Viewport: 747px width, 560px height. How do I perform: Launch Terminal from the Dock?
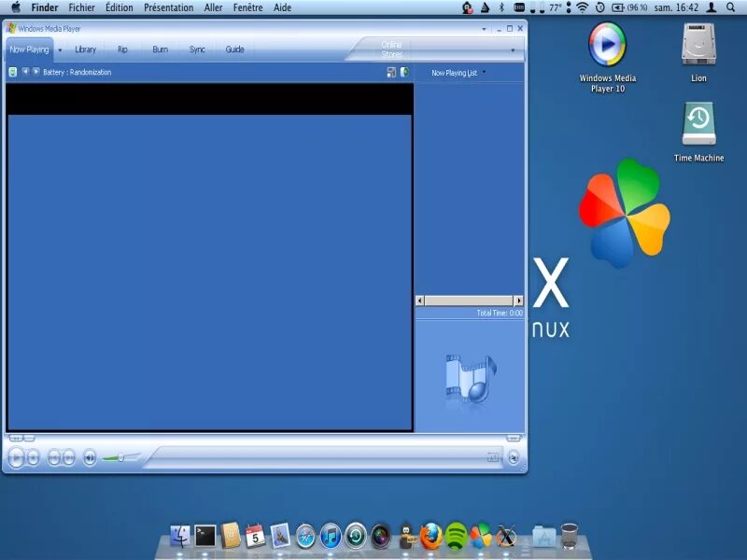click(x=205, y=536)
